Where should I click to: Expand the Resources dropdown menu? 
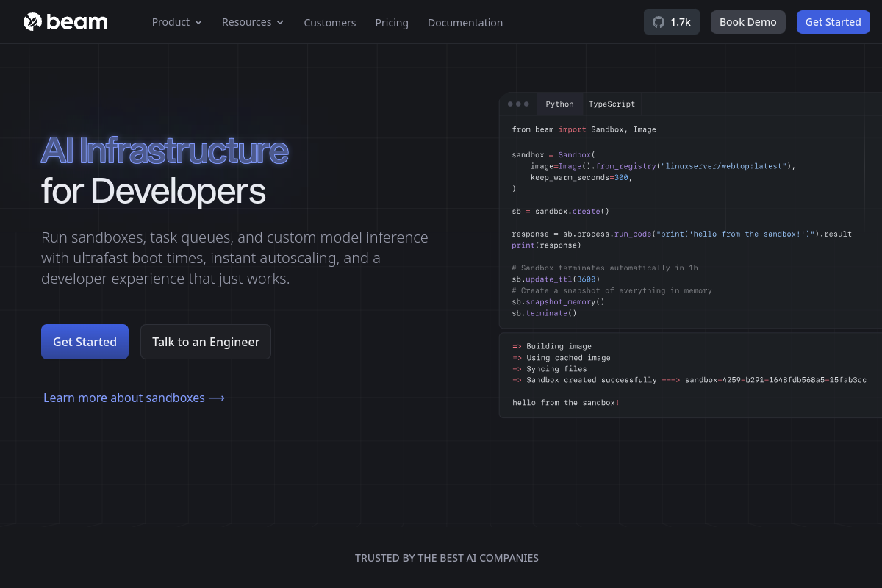point(253,22)
